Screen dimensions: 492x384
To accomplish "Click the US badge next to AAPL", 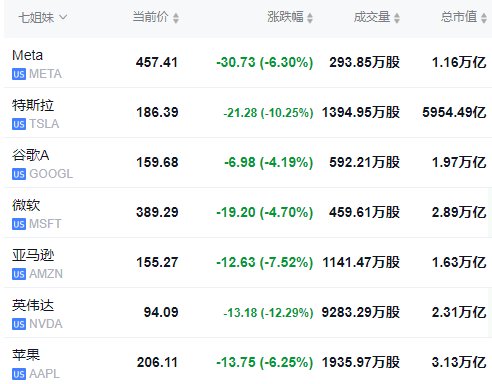I will pyautogui.click(x=19, y=374).
